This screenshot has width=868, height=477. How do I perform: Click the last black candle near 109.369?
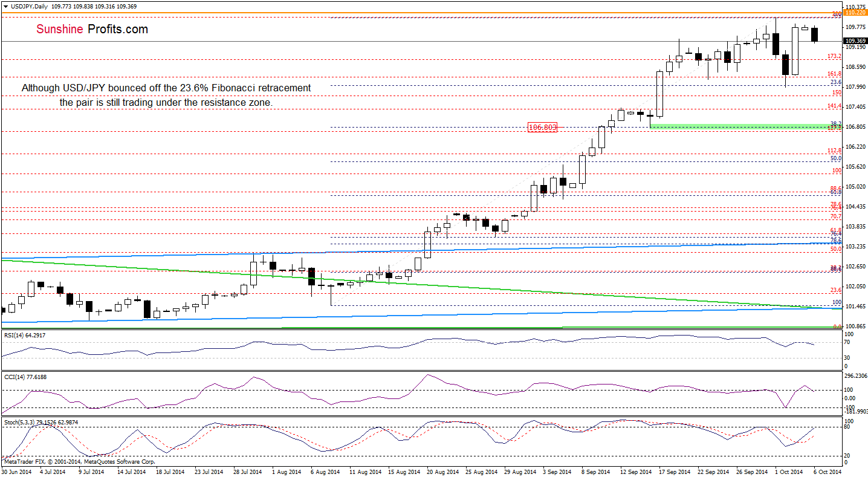814,34
